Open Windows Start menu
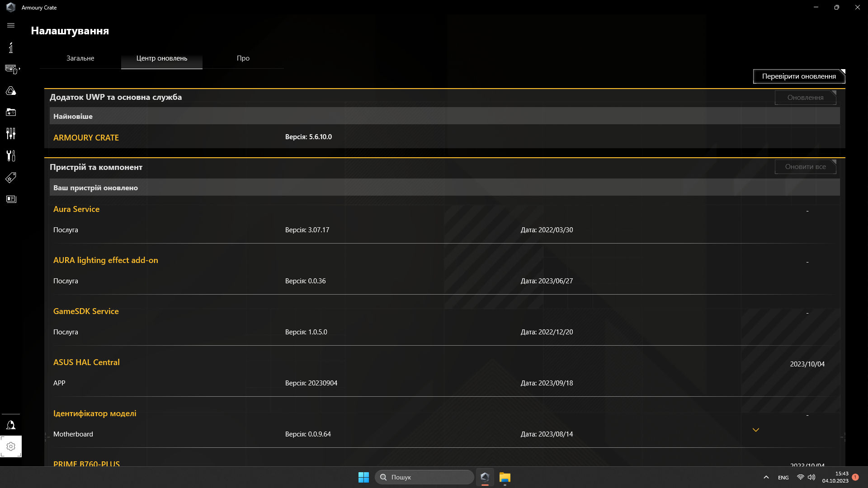This screenshot has height=488, width=868. coord(363,477)
